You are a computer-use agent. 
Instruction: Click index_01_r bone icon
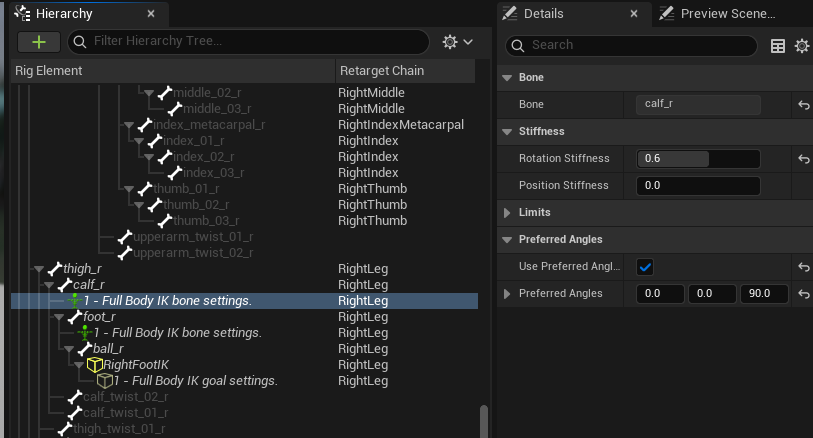point(155,140)
